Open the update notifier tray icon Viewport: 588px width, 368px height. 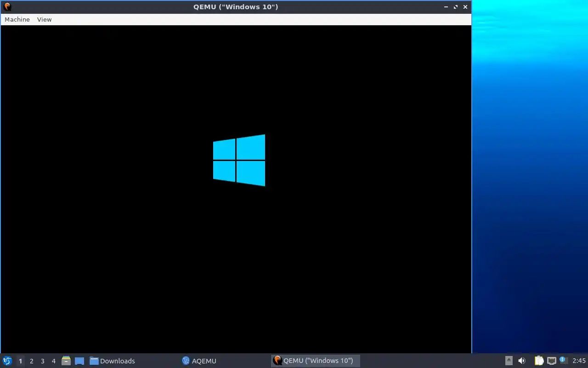coord(563,360)
